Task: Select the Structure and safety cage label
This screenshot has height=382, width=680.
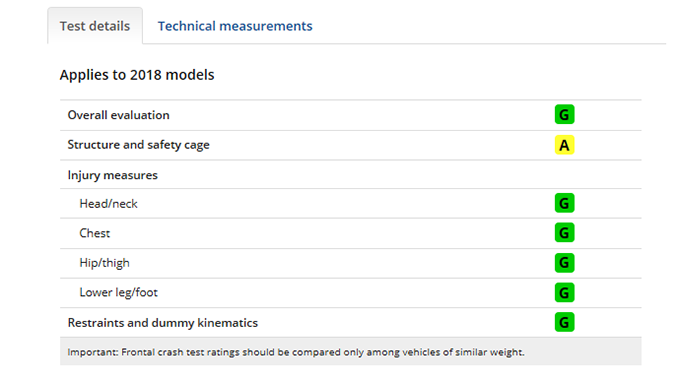Action: point(138,145)
